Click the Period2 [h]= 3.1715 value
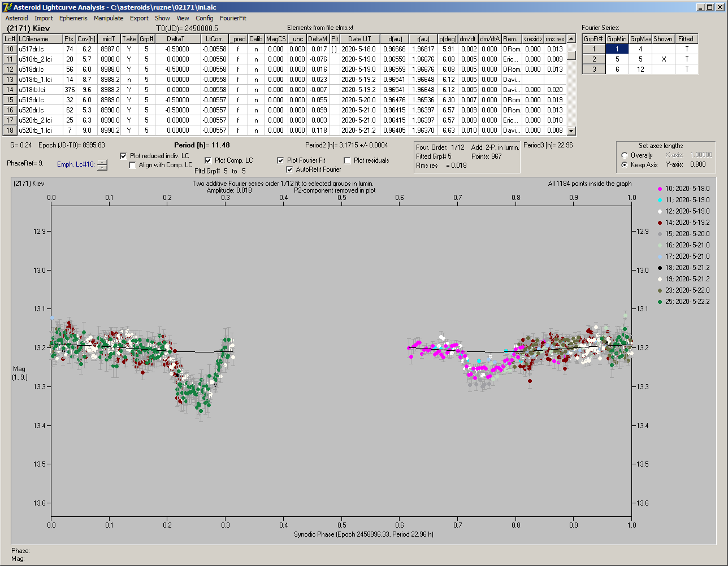 pyautogui.click(x=346, y=145)
